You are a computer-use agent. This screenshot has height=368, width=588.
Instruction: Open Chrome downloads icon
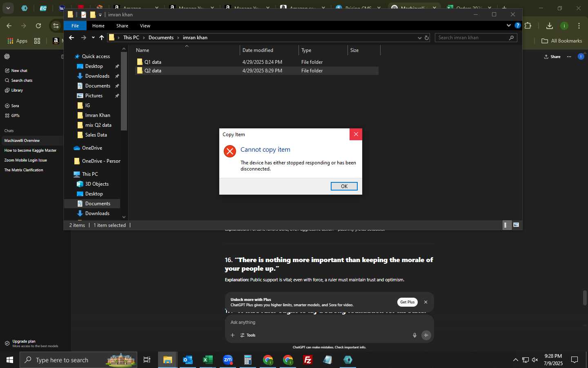pos(550,26)
